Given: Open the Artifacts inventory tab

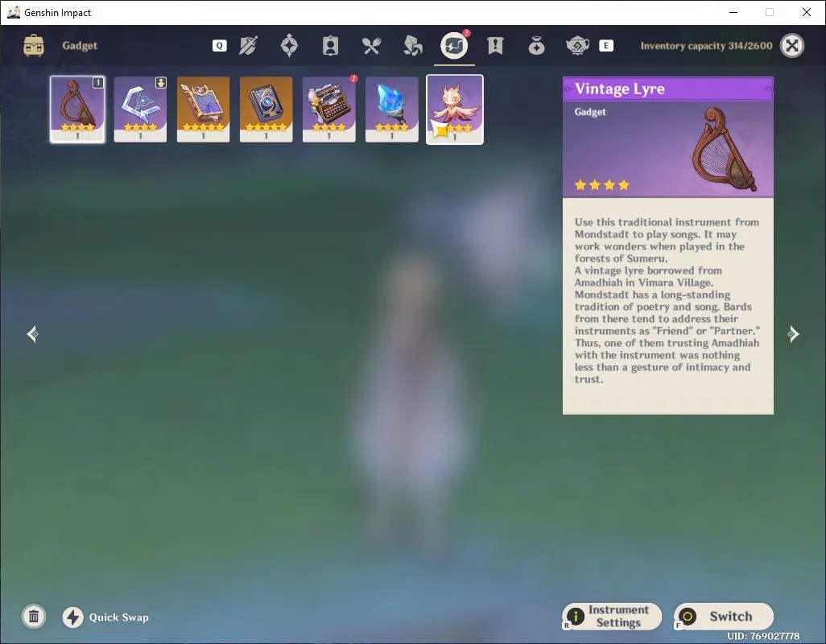Looking at the screenshot, I should tap(289, 46).
